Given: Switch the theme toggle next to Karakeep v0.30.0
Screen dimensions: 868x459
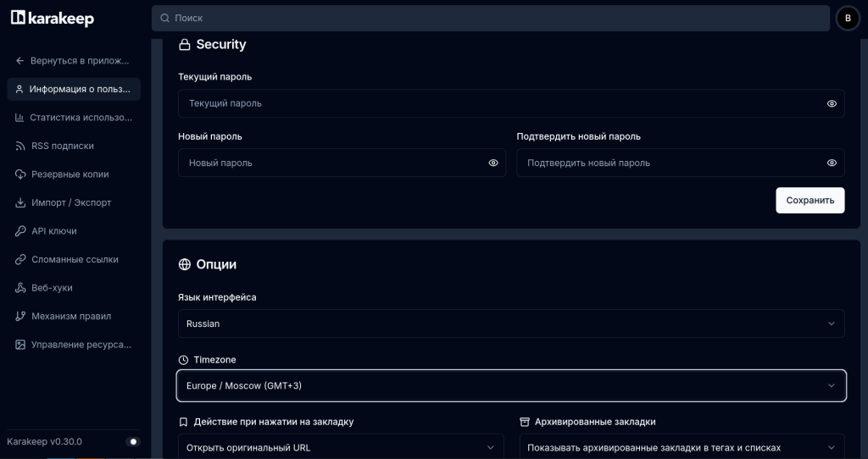Looking at the screenshot, I should pyautogui.click(x=132, y=441).
